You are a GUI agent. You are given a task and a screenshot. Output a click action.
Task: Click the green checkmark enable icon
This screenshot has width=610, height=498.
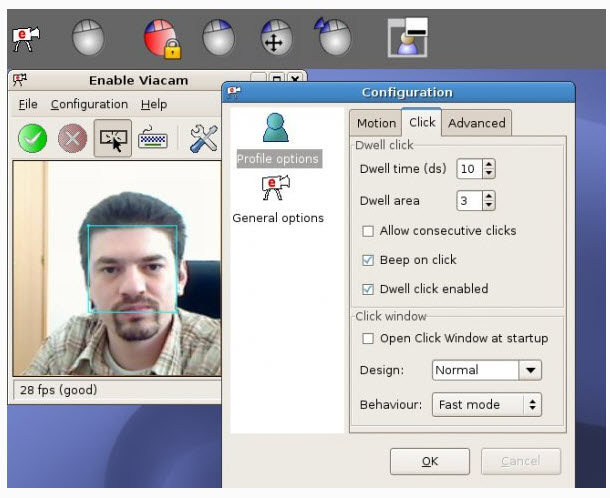point(32,141)
